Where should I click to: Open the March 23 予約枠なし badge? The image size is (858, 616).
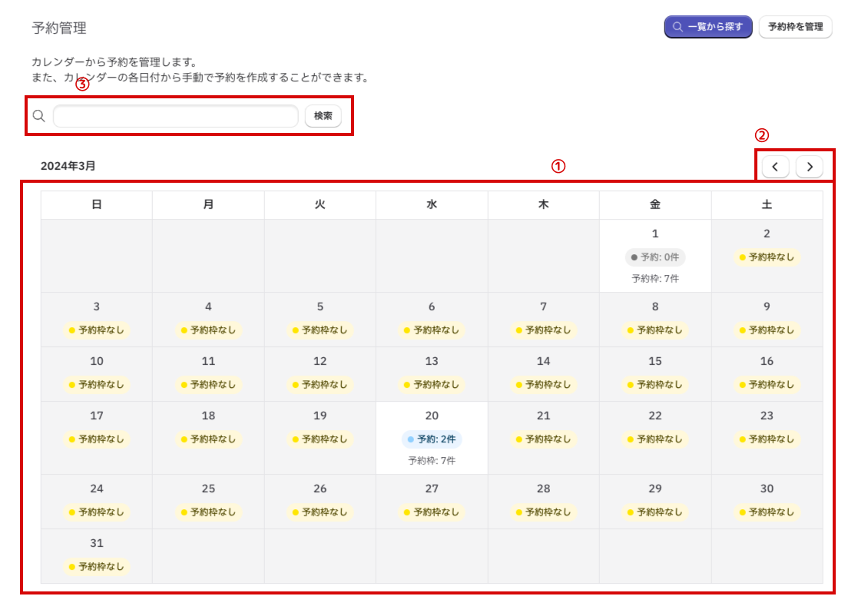(x=767, y=439)
